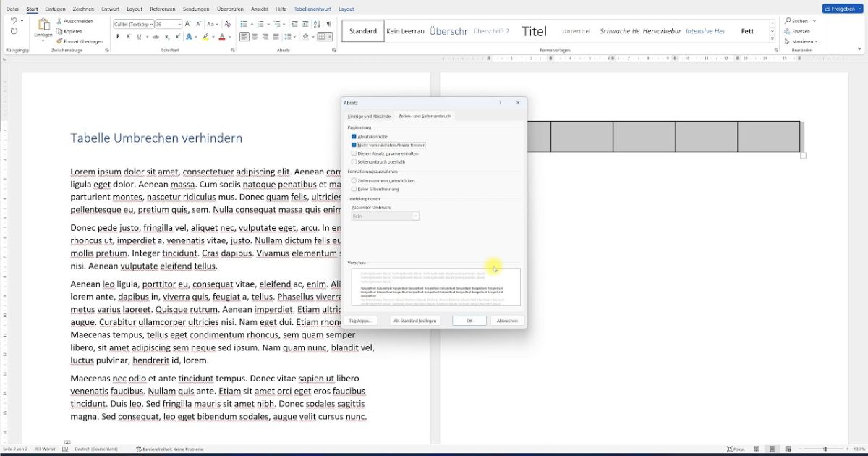Expand the text color dropdown arrow

229,37
